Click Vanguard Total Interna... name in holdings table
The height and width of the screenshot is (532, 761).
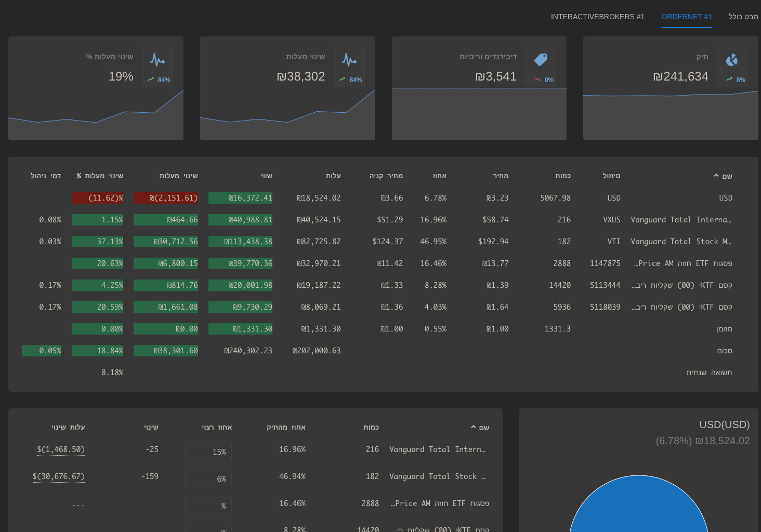pos(681,220)
